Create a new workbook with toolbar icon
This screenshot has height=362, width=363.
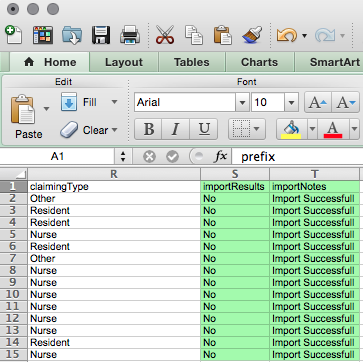14,35
